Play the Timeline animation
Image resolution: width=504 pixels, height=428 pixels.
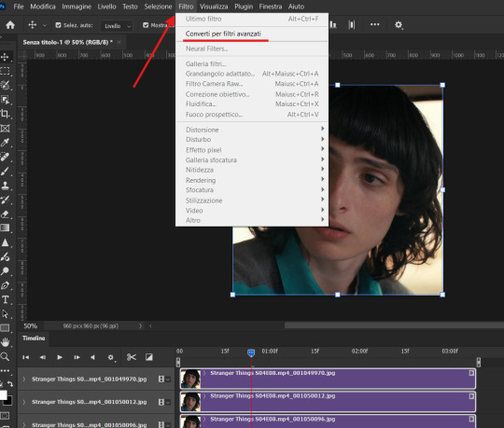click(x=60, y=357)
